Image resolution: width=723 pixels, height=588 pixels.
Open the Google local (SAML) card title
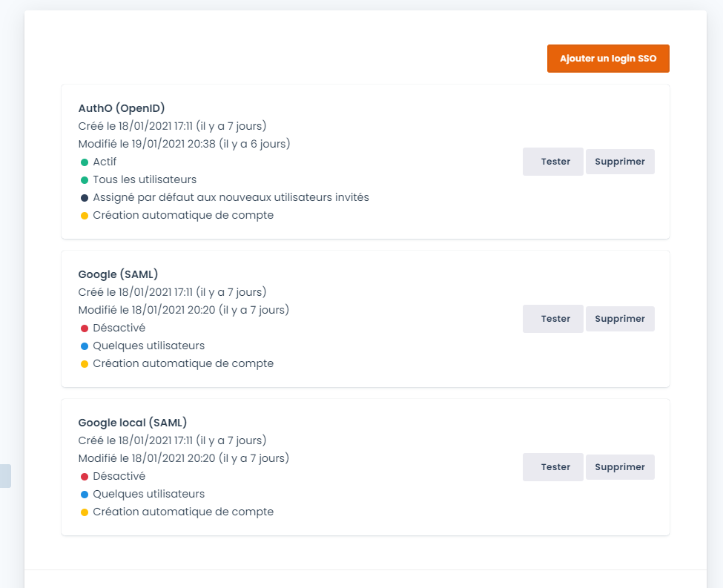(132, 423)
